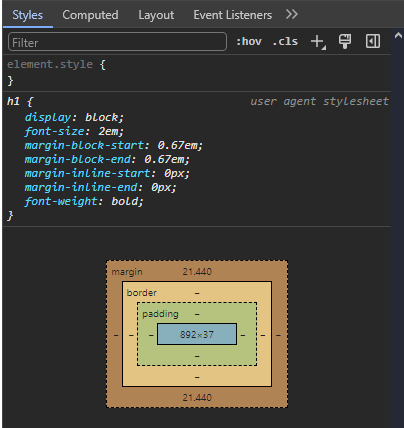Click the 892×37 content box size
The width and height of the screenshot is (404, 428).
pos(197,334)
